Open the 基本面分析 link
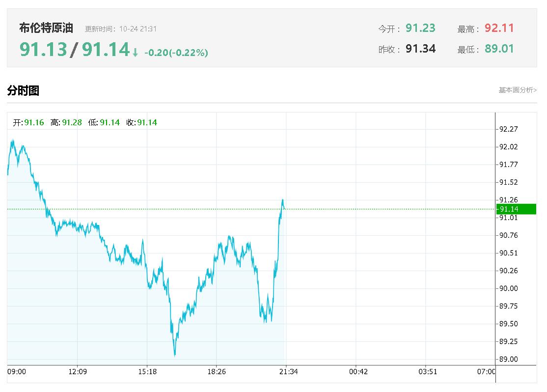 (518, 90)
